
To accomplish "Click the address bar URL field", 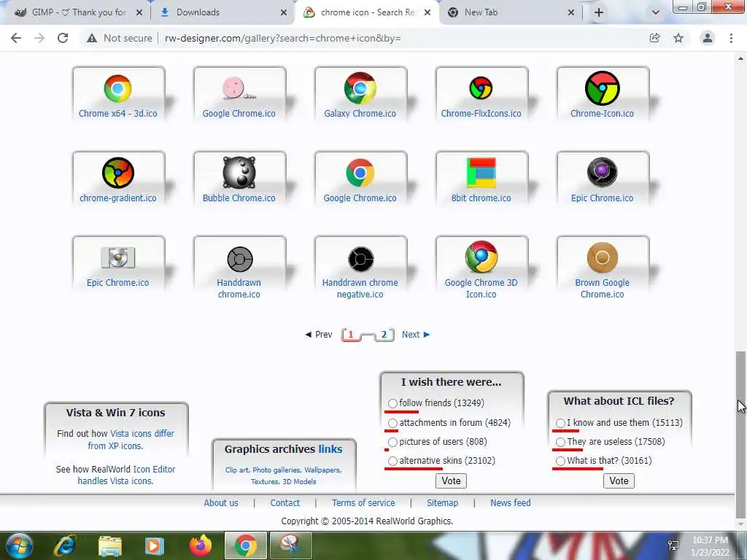I will tap(362, 38).
